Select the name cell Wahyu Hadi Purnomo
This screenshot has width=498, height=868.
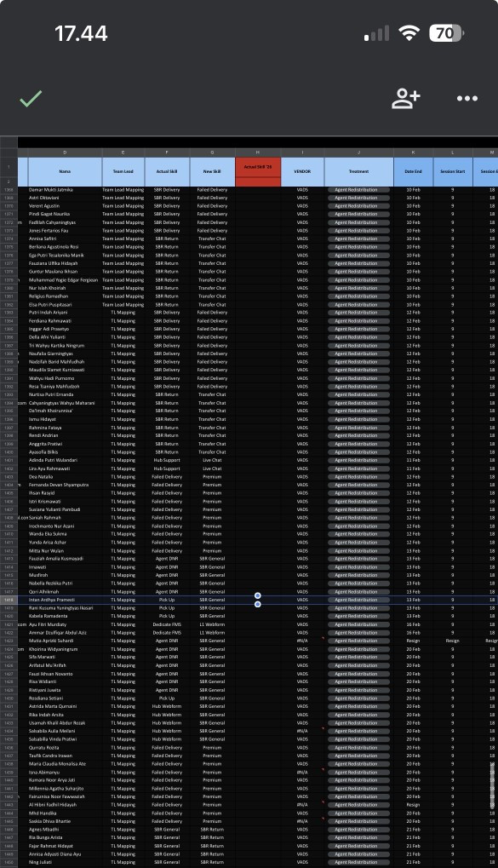(x=65, y=378)
